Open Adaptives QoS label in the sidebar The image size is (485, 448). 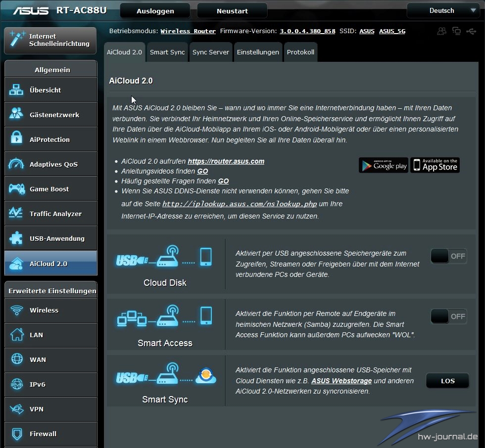pos(53,164)
